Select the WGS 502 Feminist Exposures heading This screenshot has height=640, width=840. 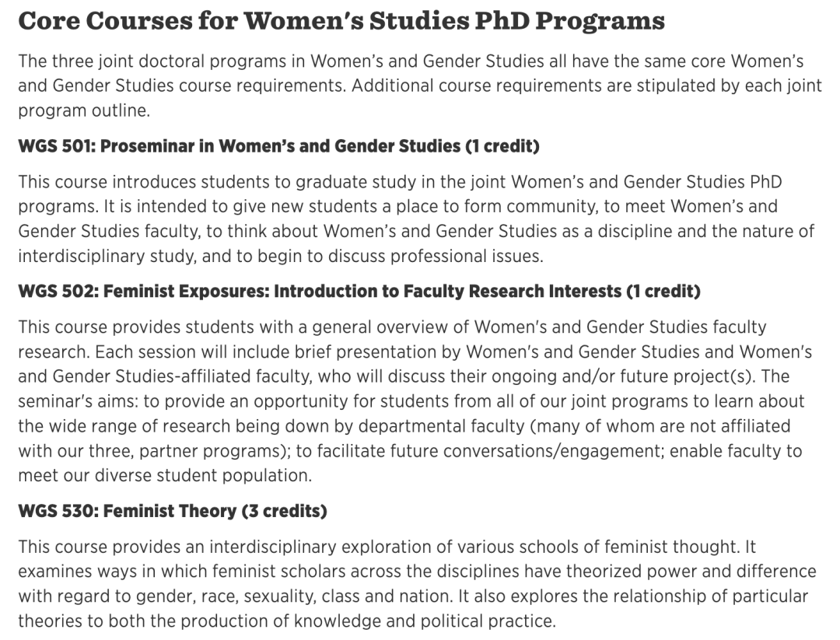359,292
